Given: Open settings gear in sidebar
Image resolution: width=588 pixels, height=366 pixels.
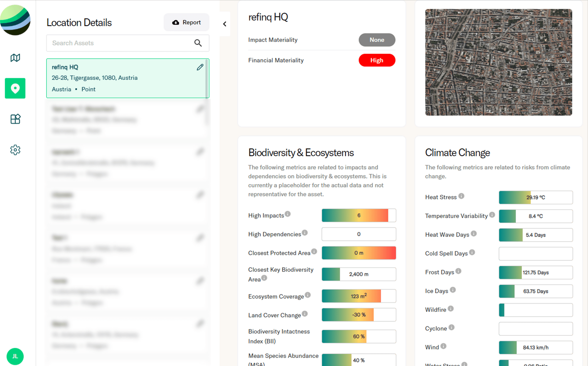Looking at the screenshot, I should tap(15, 150).
